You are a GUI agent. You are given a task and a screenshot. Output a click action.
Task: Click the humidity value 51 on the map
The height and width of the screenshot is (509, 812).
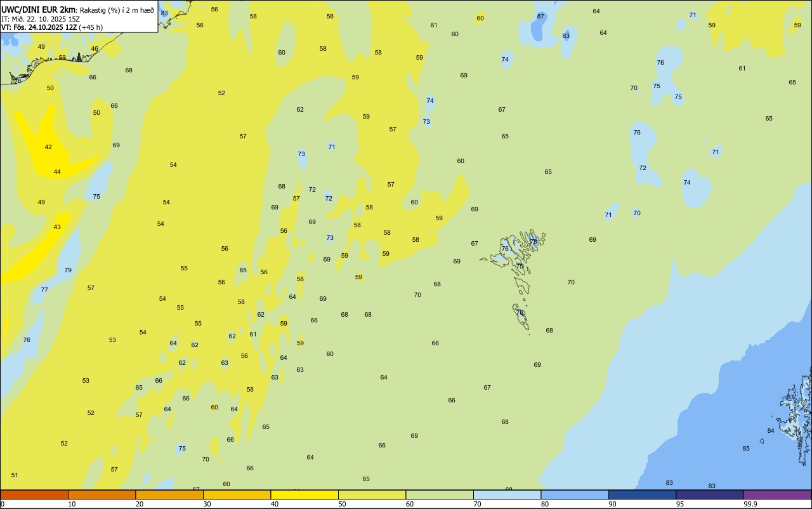pos(15,475)
